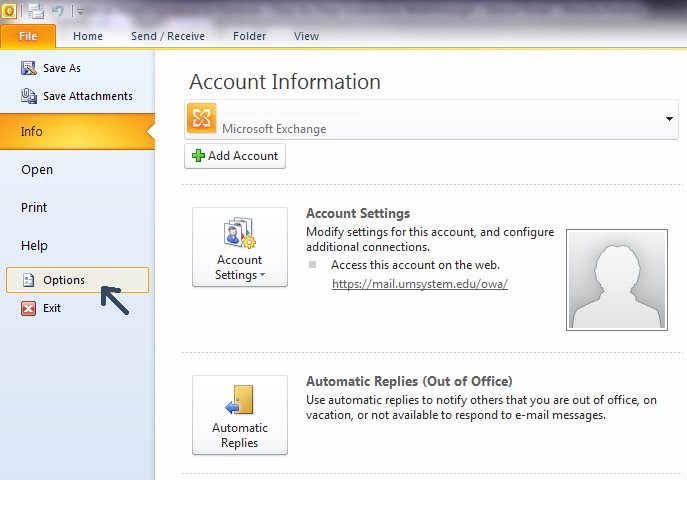687x512 pixels.
Task: Click the Options page icon
Action: [28, 280]
